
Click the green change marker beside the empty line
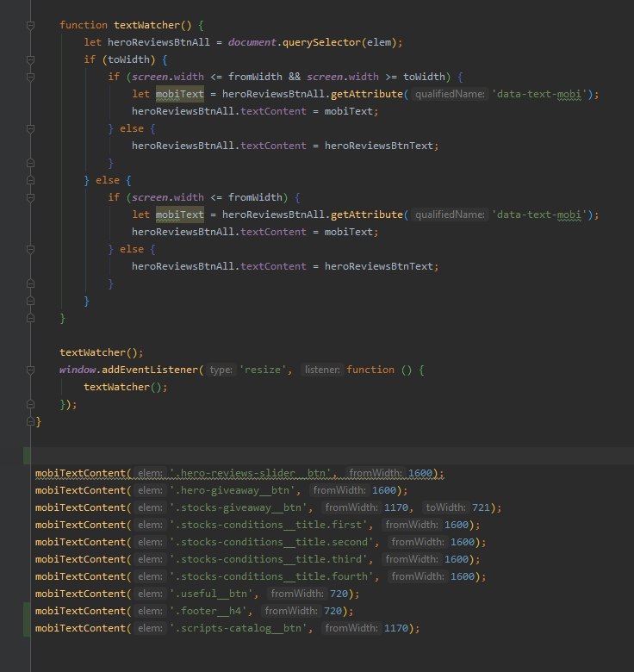[x=27, y=456]
